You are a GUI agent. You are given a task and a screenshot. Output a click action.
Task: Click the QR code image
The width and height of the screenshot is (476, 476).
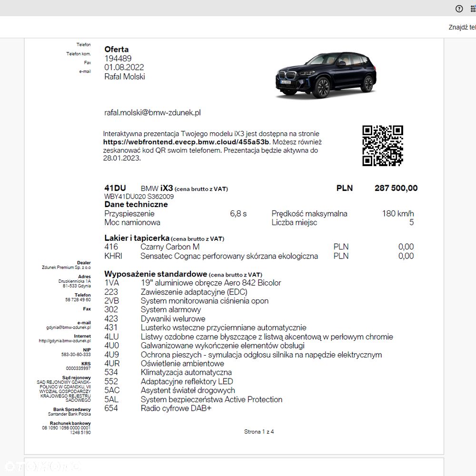click(x=383, y=145)
